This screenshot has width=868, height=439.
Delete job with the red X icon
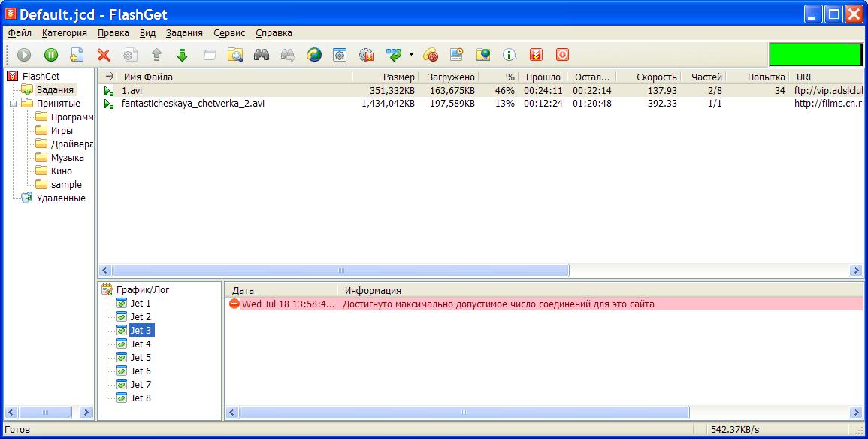(x=104, y=55)
